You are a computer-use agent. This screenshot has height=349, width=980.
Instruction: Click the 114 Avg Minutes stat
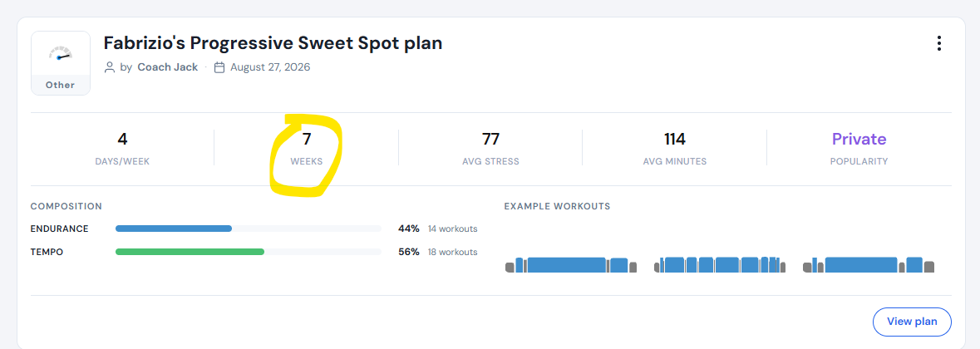click(675, 148)
